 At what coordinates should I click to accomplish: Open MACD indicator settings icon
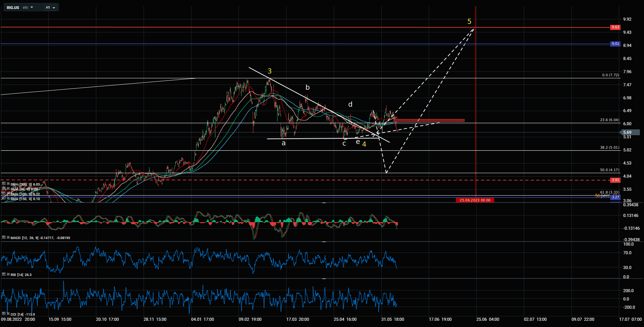pos(4,237)
